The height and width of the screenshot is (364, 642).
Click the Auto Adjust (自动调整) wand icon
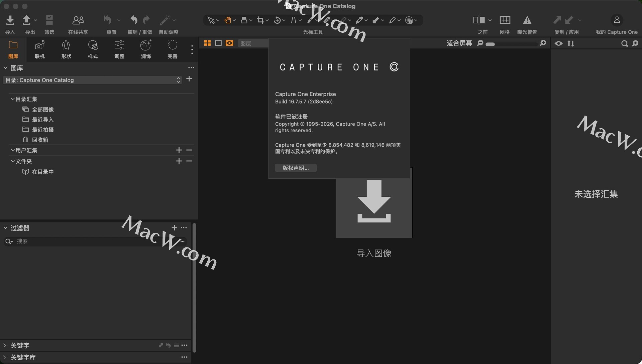point(165,20)
